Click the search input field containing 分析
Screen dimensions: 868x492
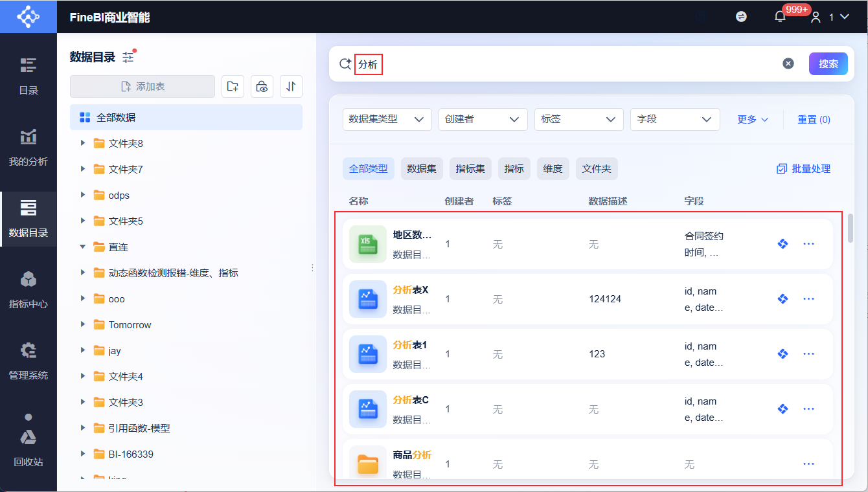[x=564, y=63]
